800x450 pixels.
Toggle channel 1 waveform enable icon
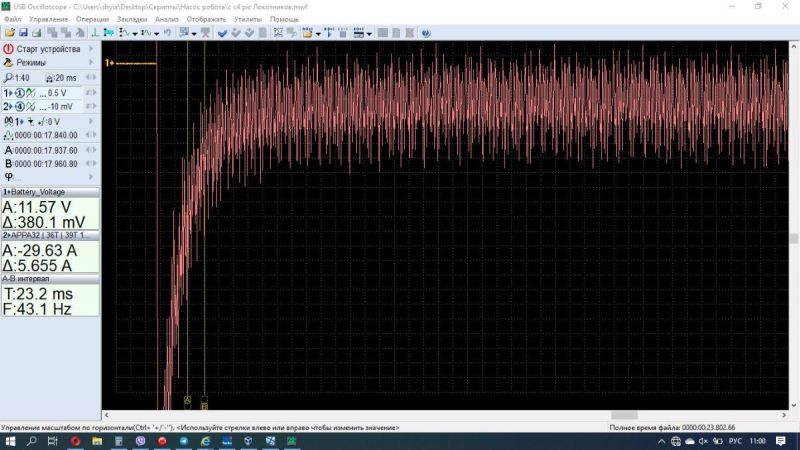tap(31, 92)
